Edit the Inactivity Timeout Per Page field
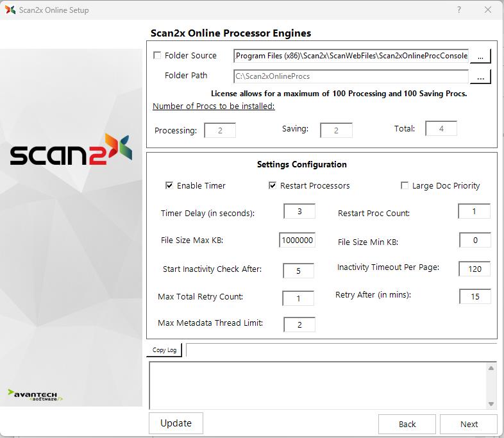The image size is (504, 438). tap(475, 269)
